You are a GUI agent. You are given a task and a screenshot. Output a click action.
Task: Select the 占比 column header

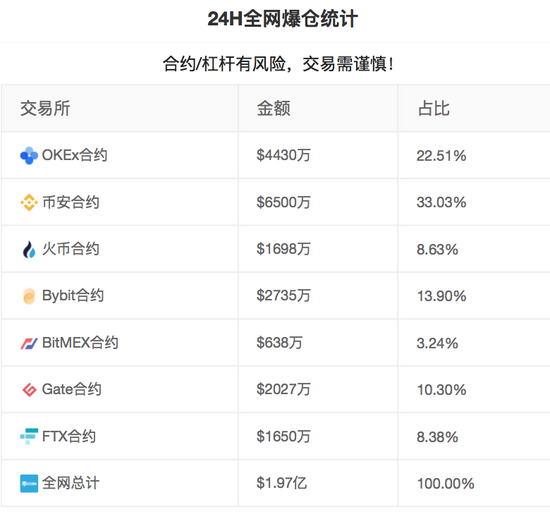click(x=434, y=108)
